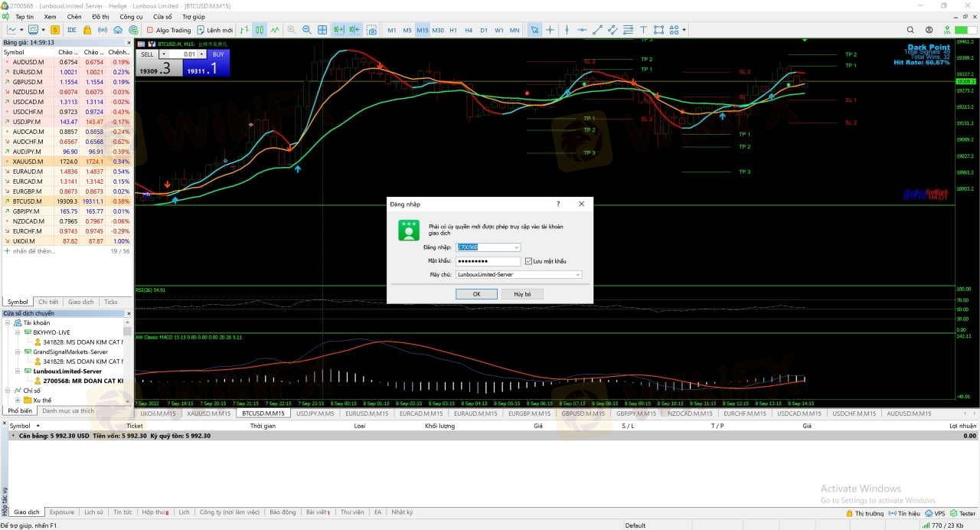
Task: Select the crosshair cursor tool
Action: pos(550,30)
